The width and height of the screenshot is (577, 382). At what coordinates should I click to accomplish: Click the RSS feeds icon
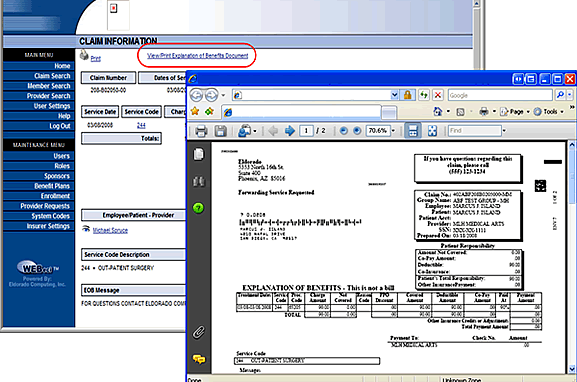460,112
